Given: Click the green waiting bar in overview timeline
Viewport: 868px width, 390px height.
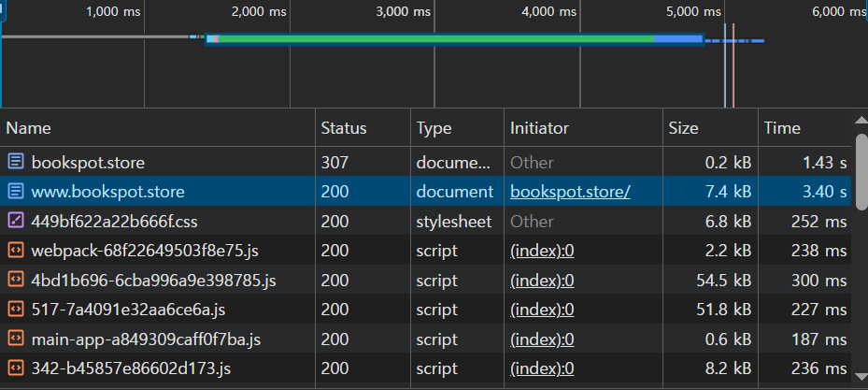Looking at the screenshot, I should [x=436, y=38].
